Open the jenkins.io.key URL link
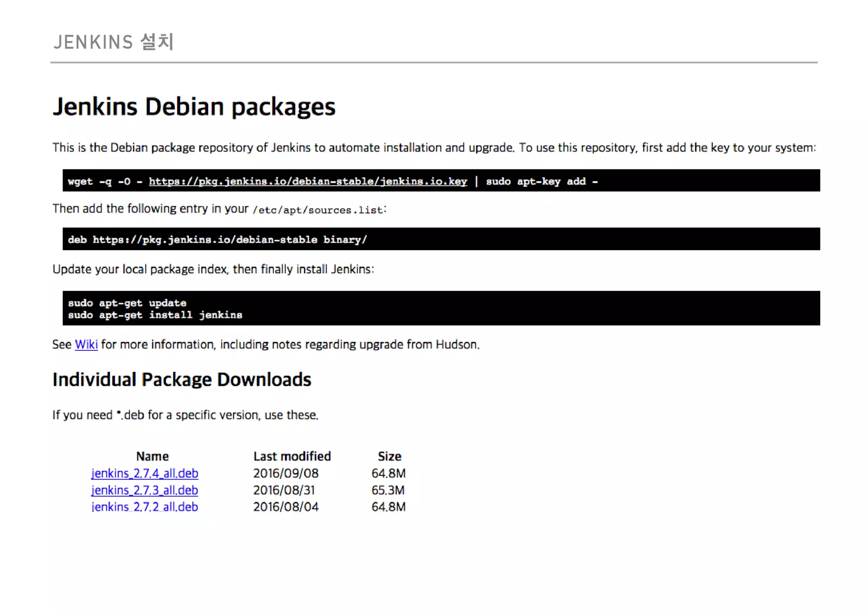This screenshot has width=868, height=614. coord(308,181)
